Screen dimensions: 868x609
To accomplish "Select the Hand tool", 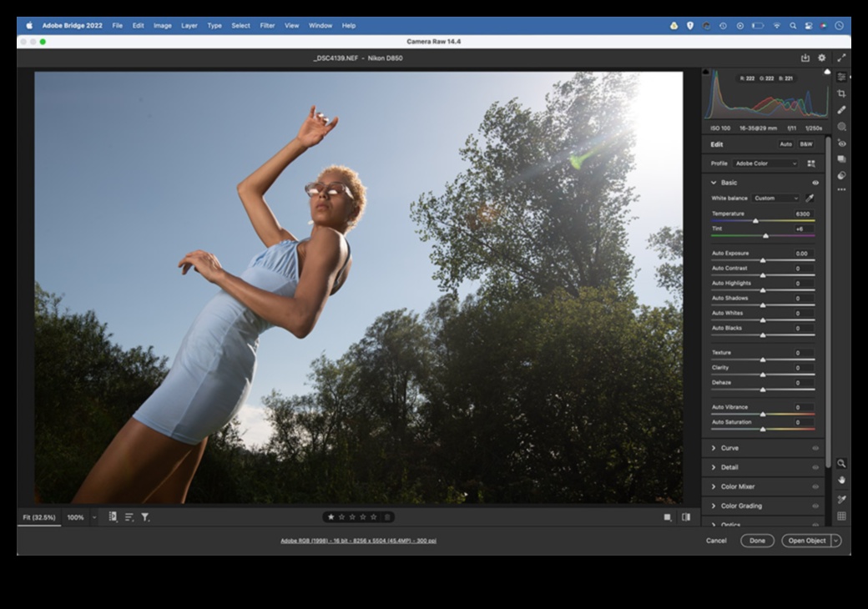I will pos(841,480).
